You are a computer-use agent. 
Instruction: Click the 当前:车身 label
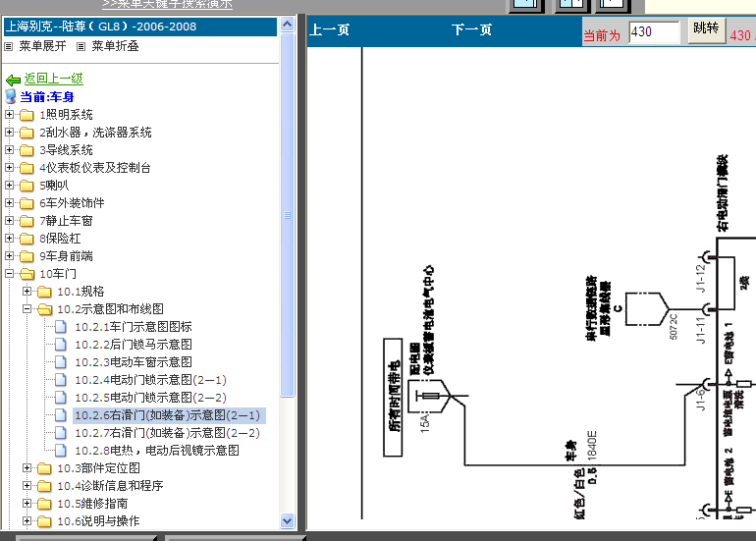point(47,97)
